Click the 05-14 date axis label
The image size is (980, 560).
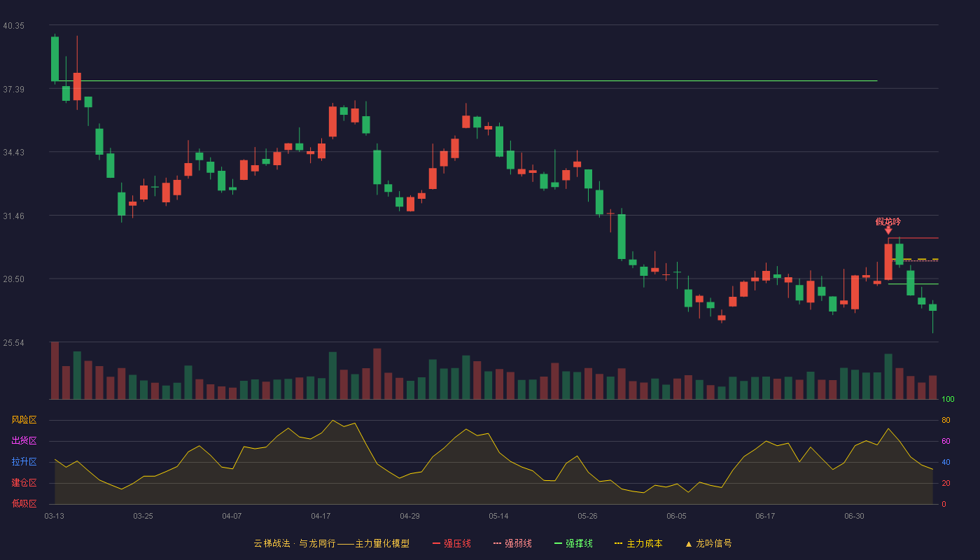[498, 516]
